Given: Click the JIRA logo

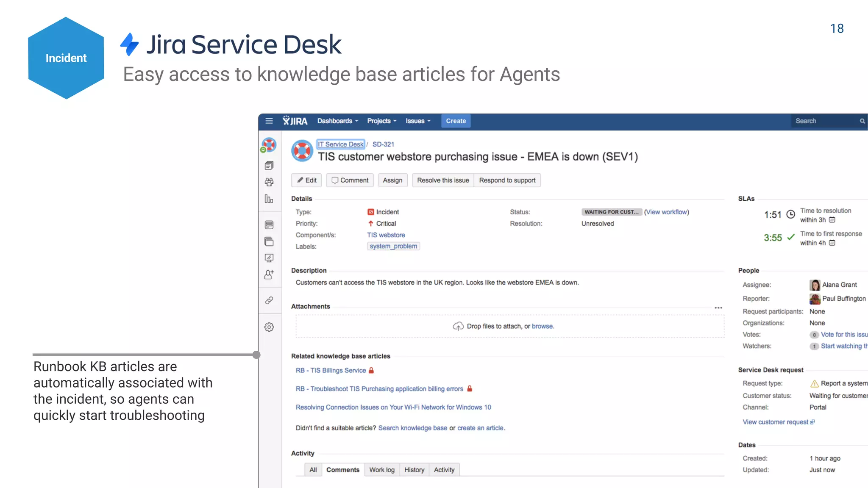Looking at the screenshot, I should [295, 121].
